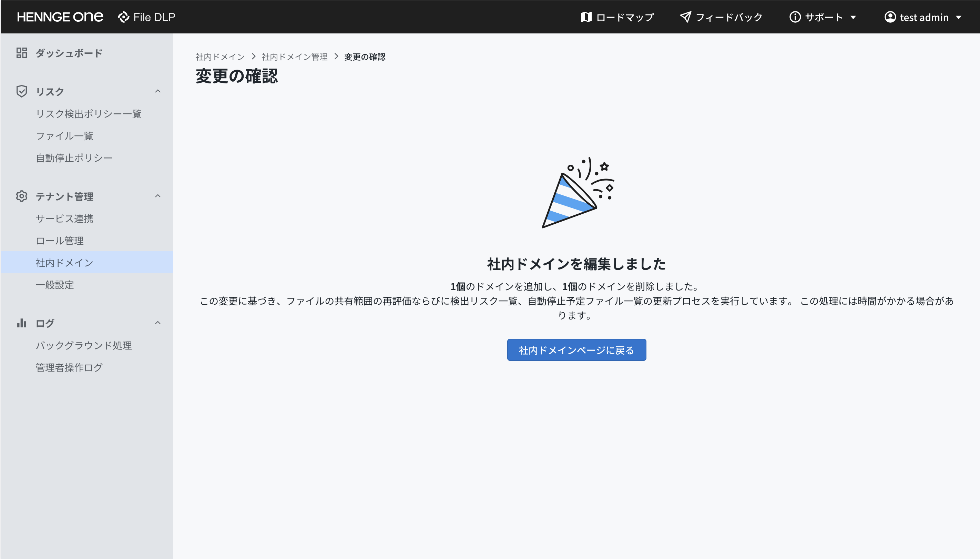980x559 pixels.
Task: Click the File DLP product name text
Action: [x=154, y=17]
